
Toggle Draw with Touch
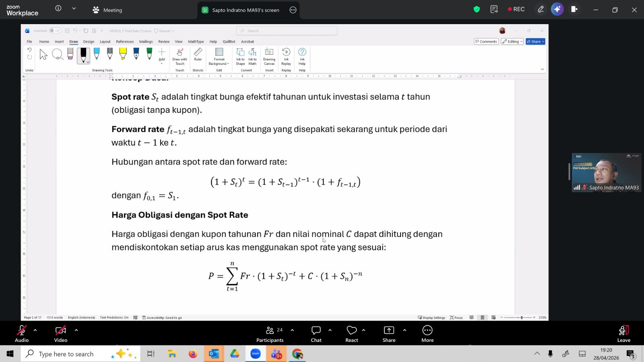[180, 57]
